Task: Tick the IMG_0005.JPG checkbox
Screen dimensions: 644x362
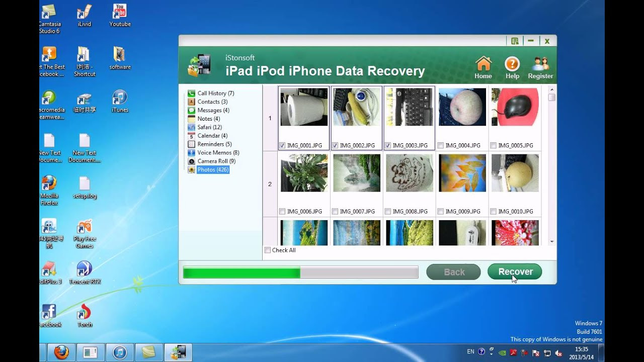Action: click(494, 145)
